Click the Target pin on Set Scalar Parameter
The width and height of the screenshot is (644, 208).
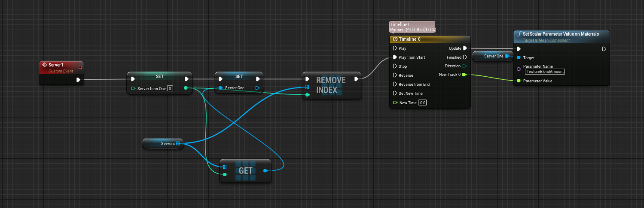click(519, 57)
